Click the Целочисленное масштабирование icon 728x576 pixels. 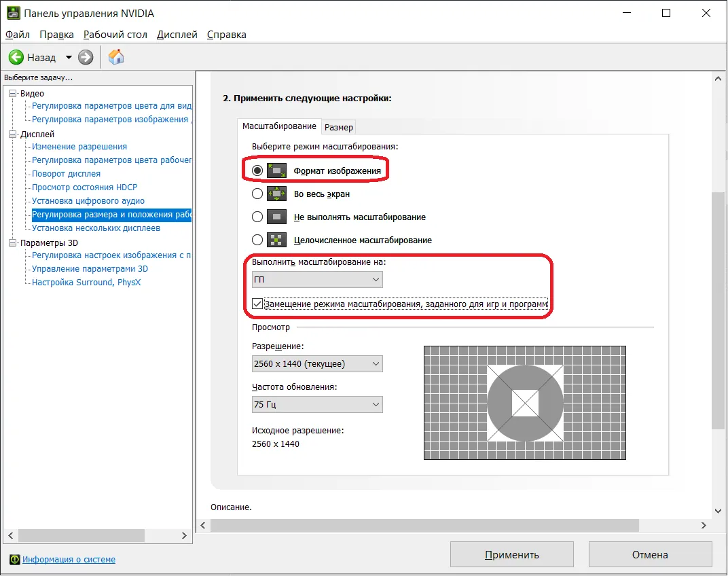(x=276, y=240)
